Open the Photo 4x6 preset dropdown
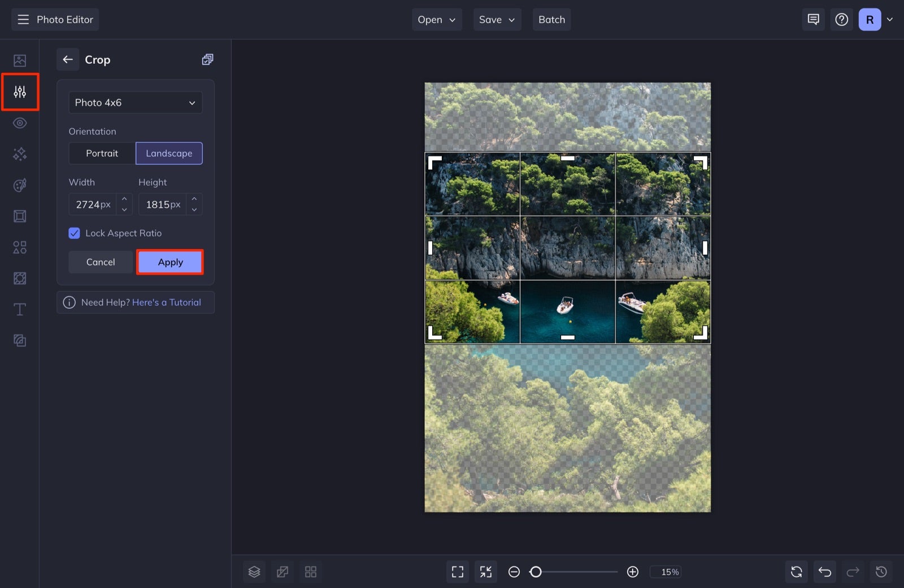904x588 pixels. pos(135,102)
